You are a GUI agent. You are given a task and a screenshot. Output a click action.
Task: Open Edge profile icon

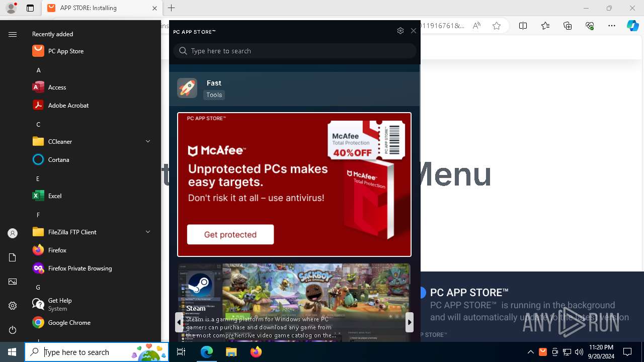(11, 8)
